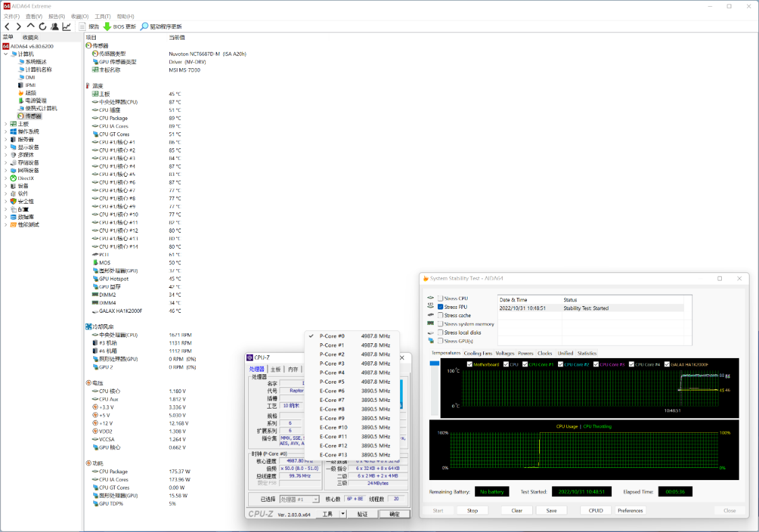Expand the 操作系统 tree node chevron
The height and width of the screenshot is (532, 759).
(x=6, y=131)
